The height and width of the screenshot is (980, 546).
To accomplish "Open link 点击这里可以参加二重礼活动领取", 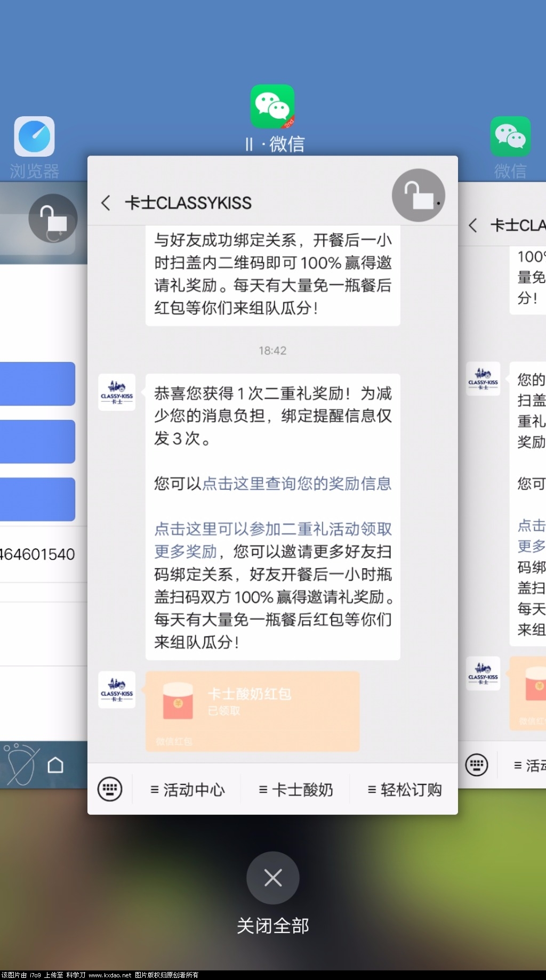I will click(x=273, y=529).
